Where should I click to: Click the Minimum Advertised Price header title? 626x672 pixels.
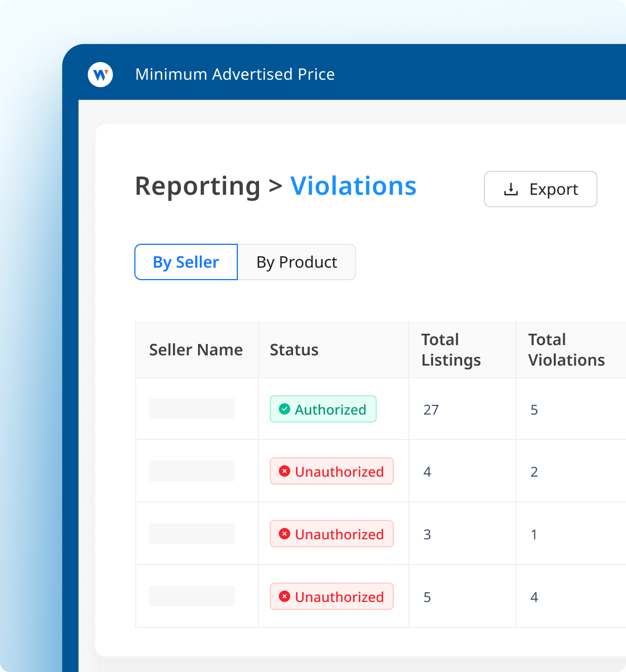234,74
